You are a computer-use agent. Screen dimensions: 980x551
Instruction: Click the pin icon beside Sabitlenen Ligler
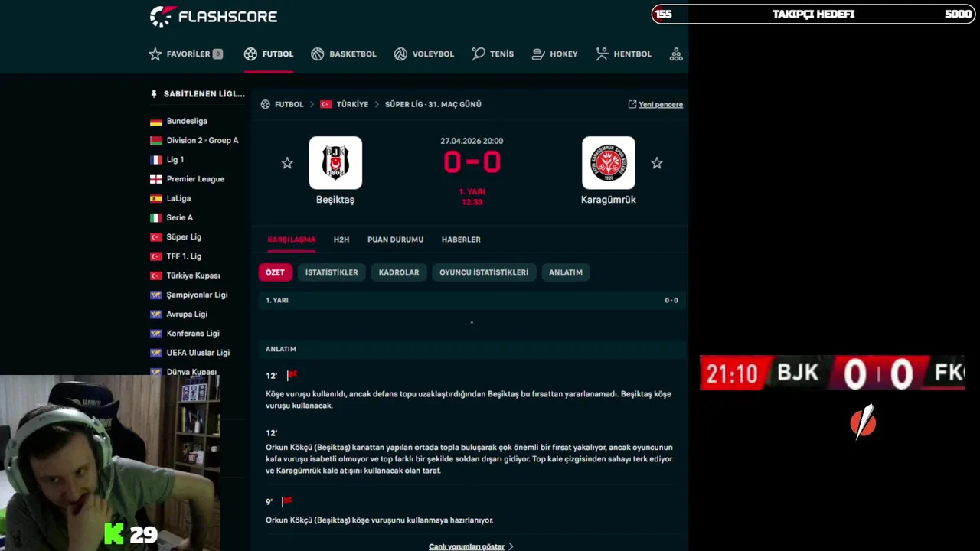154,94
